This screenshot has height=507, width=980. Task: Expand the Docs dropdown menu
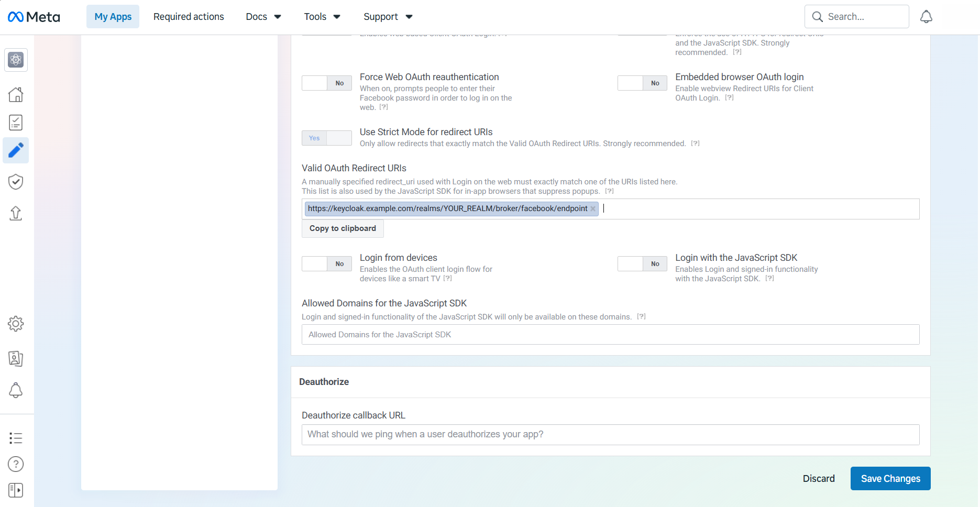(263, 17)
